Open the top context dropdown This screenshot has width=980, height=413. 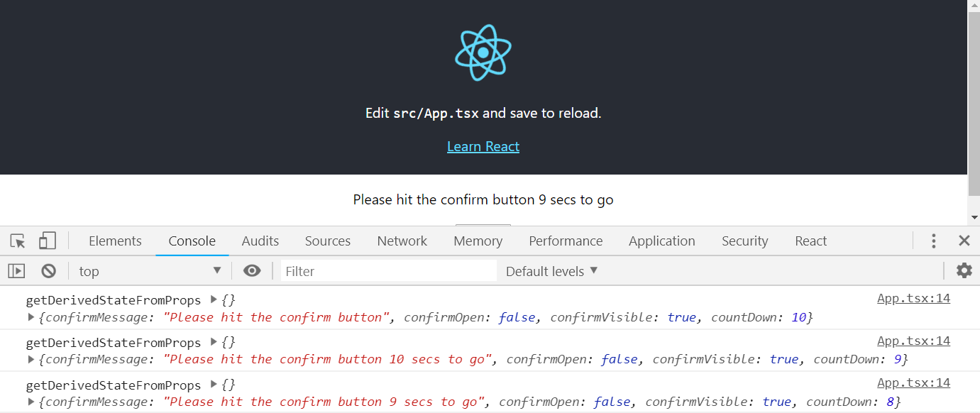pyautogui.click(x=150, y=271)
